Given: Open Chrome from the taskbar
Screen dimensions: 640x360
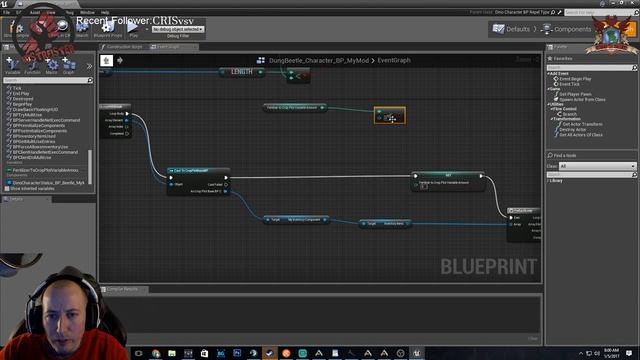Looking at the screenshot, I should (x=156, y=353).
